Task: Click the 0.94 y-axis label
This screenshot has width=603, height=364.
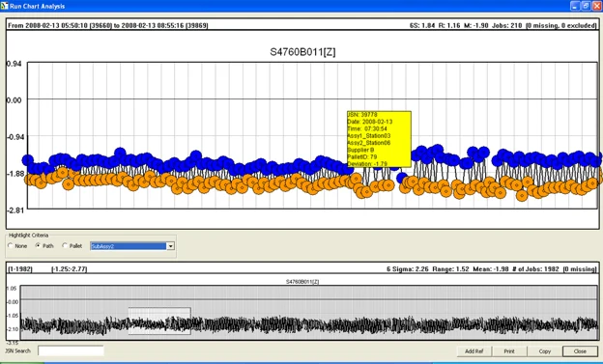Action: click(14, 64)
